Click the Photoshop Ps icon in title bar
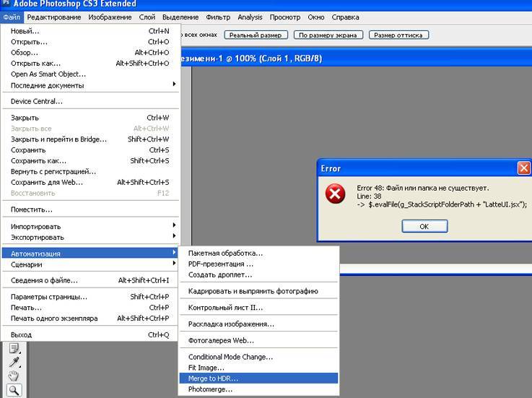The image size is (532, 398). pos(6,4)
